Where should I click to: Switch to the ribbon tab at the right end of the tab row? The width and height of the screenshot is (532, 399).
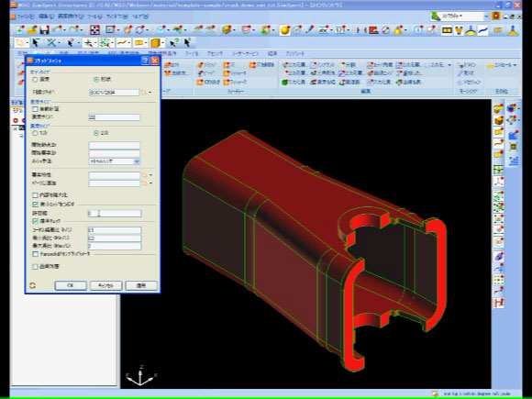(x=294, y=53)
